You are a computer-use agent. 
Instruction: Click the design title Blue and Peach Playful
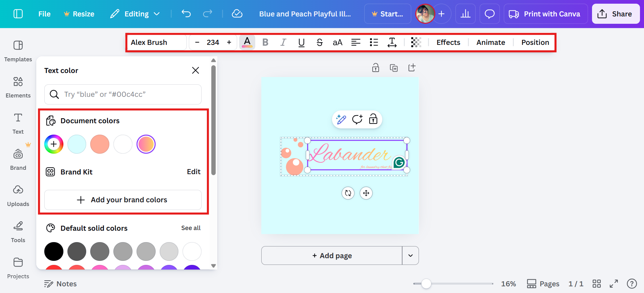click(305, 14)
